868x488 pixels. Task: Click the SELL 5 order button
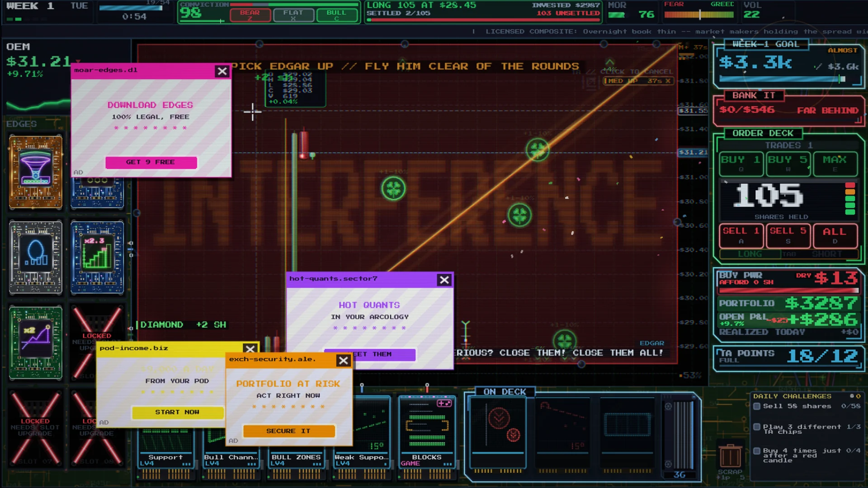[x=788, y=235]
